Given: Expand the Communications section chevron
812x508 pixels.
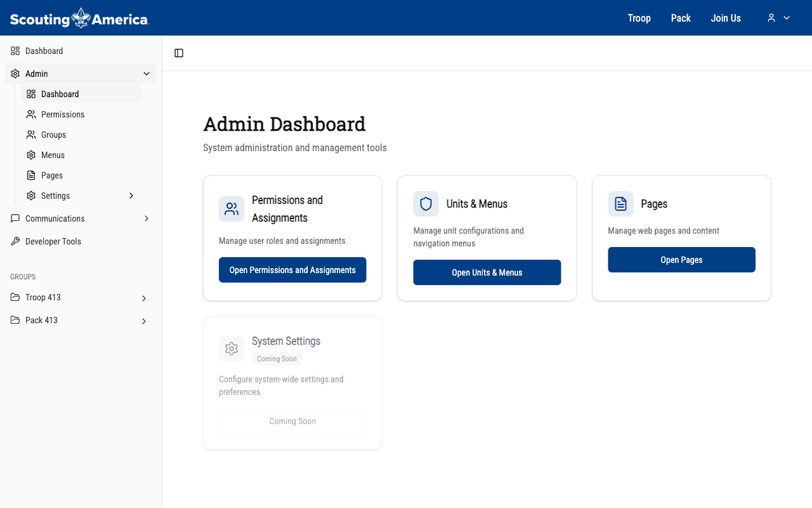Looking at the screenshot, I should 147,218.
